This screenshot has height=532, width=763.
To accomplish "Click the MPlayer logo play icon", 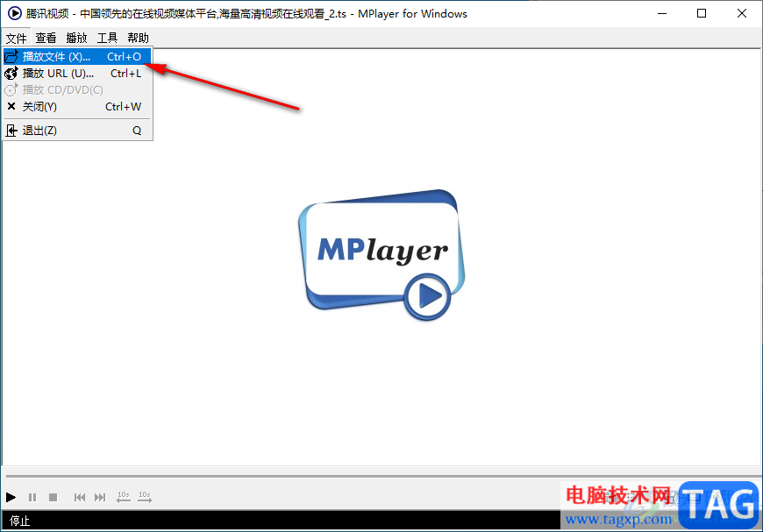I will [x=427, y=296].
